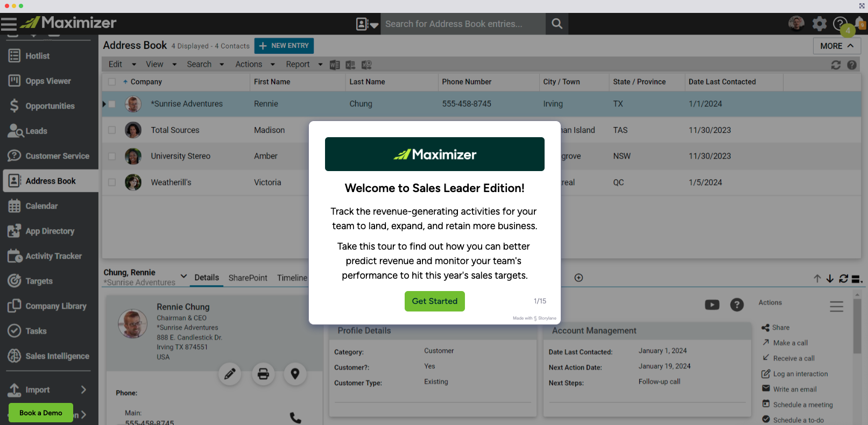Show contact address on map
The width and height of the screenshot is (868, 425).
[x=295, y=374]
